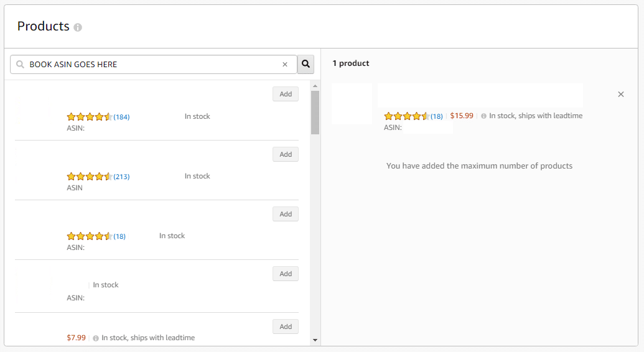Add the product with 213 reviews
The image size is (644, 352).
point(286,154)
